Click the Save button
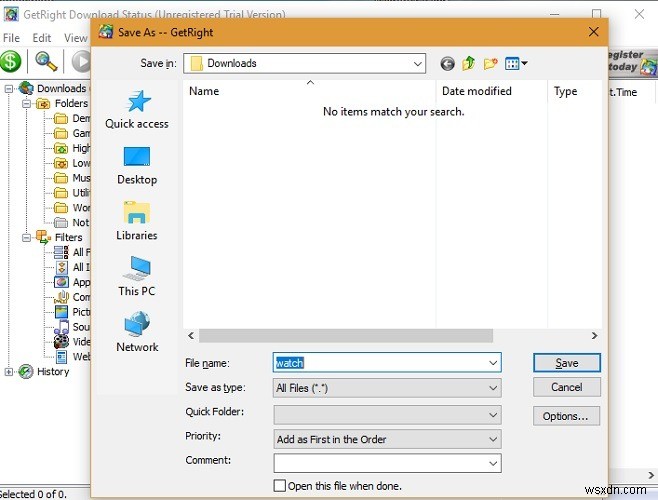The height and width of the screenshot is (500, 658). (x=567, y=363)
